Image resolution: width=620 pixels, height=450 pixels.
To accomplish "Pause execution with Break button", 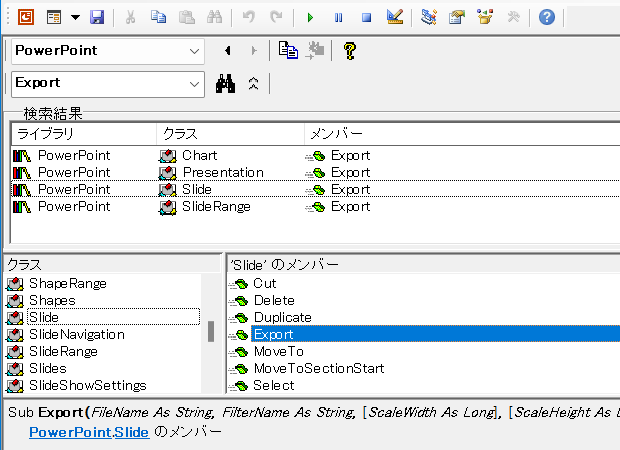I will click(338, 17).
